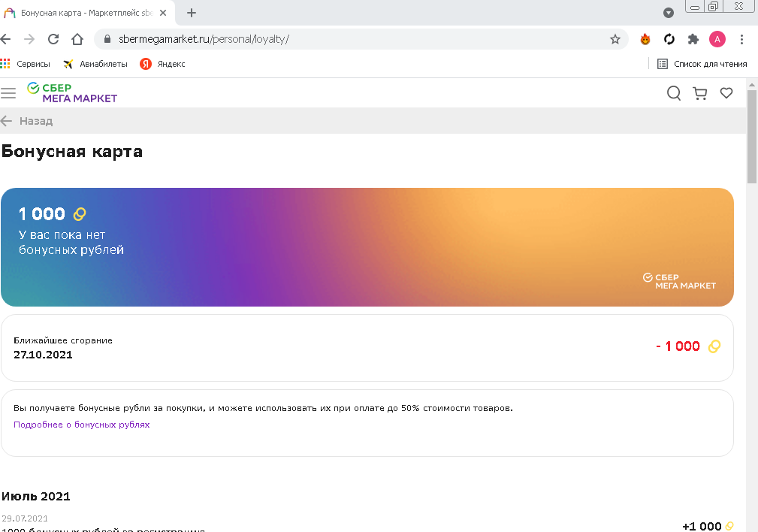Image resolution: width=758 pixels, height=532 pixels.
Task: Close the Бонусная карта browser tab
Action: [163, 13]
